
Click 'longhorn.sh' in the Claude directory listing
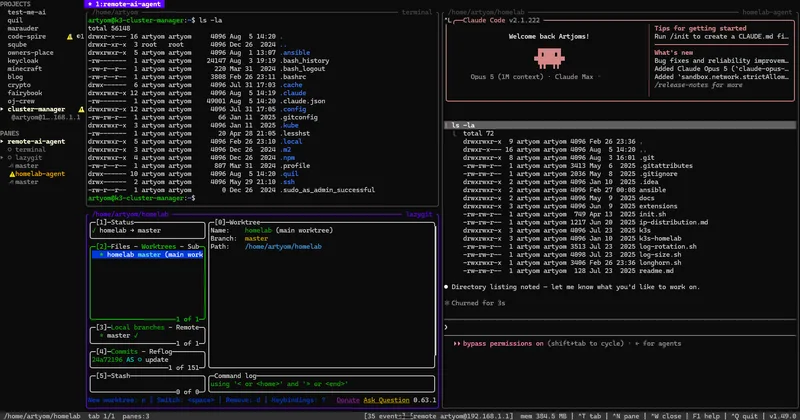[x=660, y=263]
